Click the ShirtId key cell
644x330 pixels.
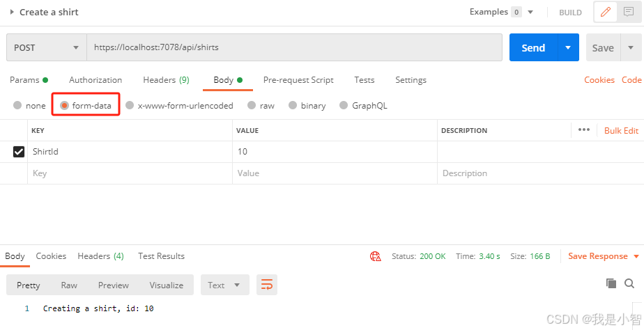(x=130, y=152)
